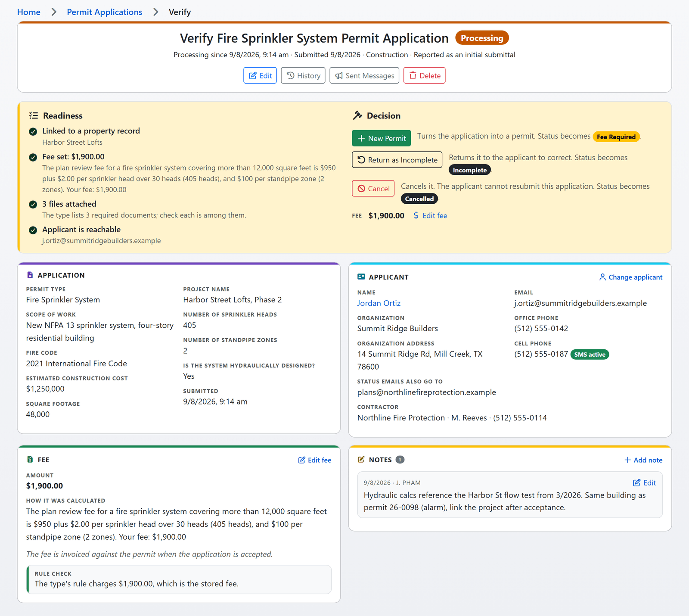Click the Fee Required status badge
Viewport: 689px width, 616px height.
click(x=616, y=137)
